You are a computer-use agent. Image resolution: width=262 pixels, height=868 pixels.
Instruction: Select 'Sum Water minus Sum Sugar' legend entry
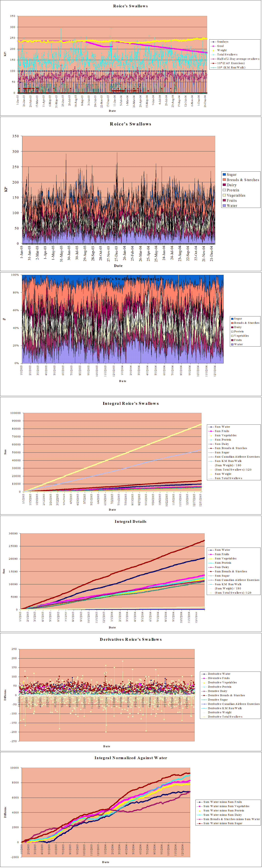[223, 823]
